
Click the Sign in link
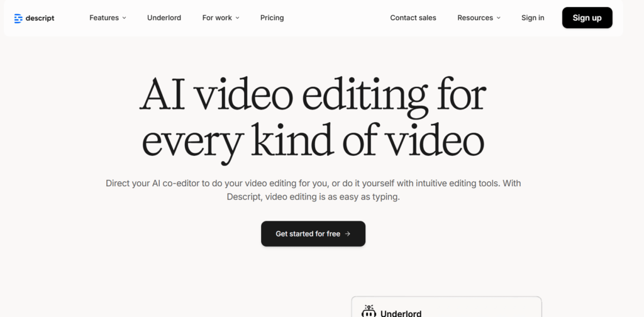(x=533, y=18)
